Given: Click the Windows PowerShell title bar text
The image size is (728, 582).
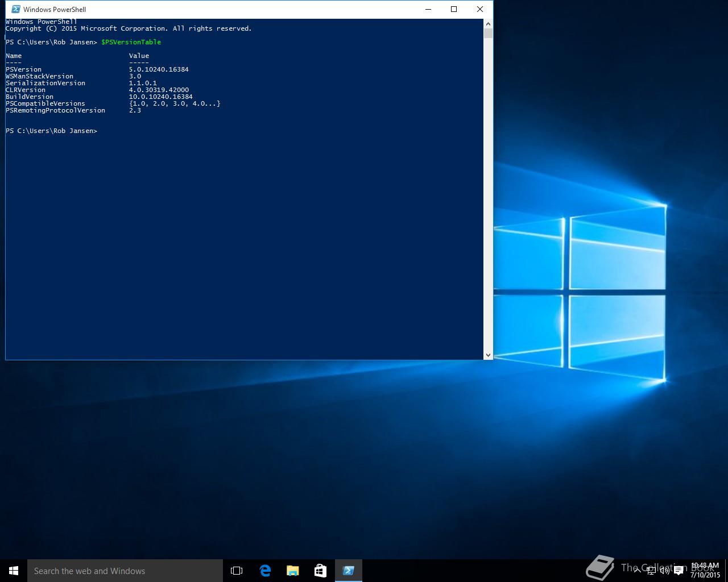Looking at the screenshot, I should (55, 9).
